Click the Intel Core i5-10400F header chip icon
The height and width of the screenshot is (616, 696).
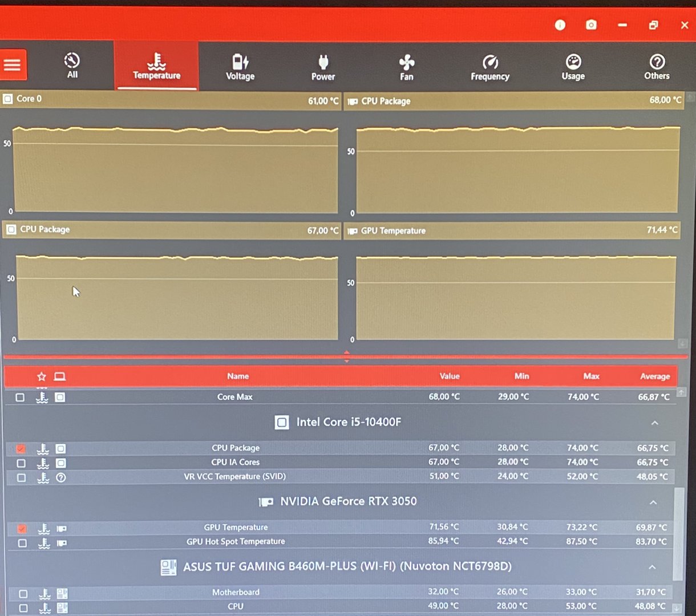click(281, 423)
